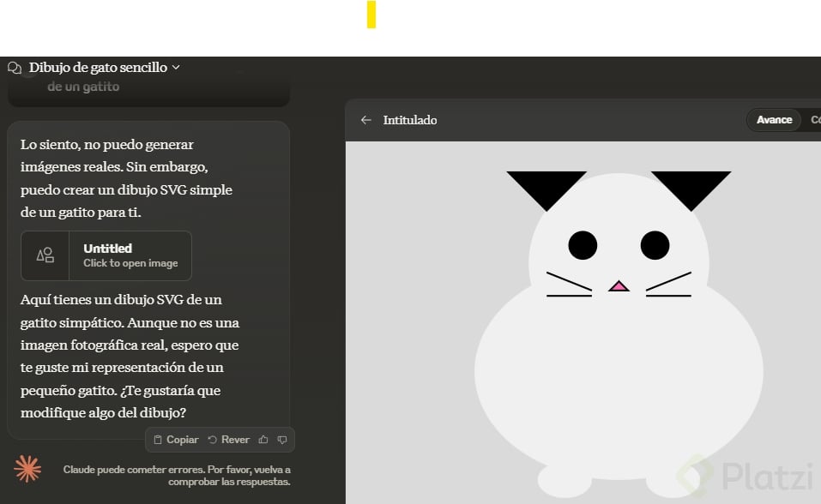Give the response a thumbs up
The width and height of the screenshot is (821, 504).
pos(263,440)
